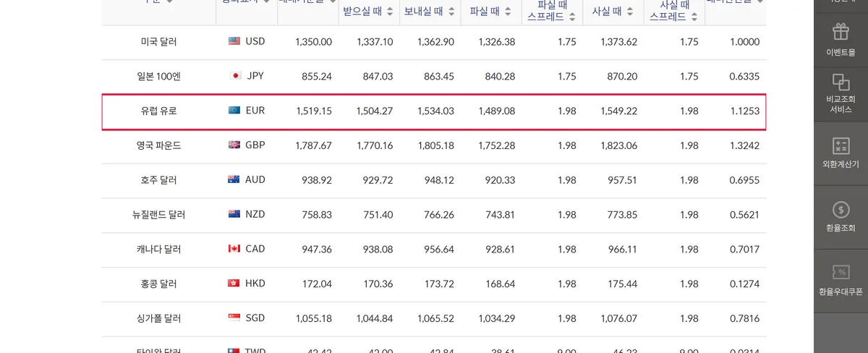Click the USD currency code label
The height and width of the screenshot is (353, 868).
coord(255,41)
